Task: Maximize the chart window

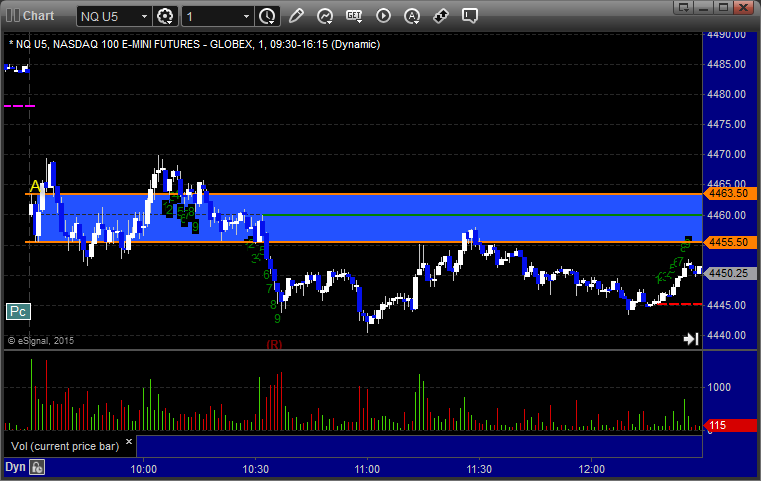Action: click(723, 7)
